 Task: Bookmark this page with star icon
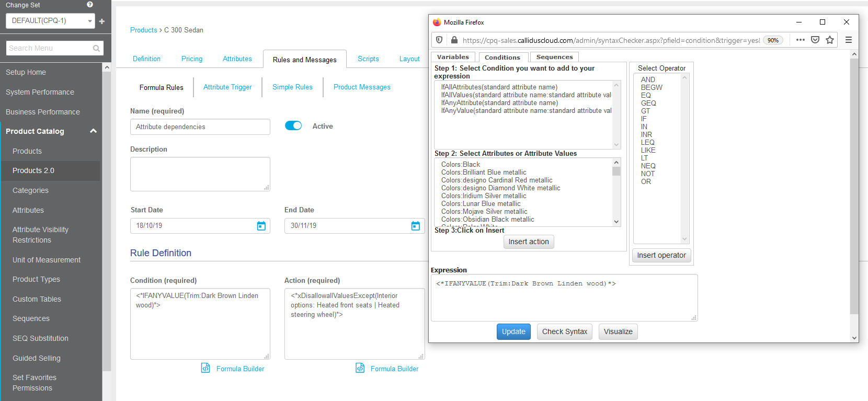click(830, 40)
